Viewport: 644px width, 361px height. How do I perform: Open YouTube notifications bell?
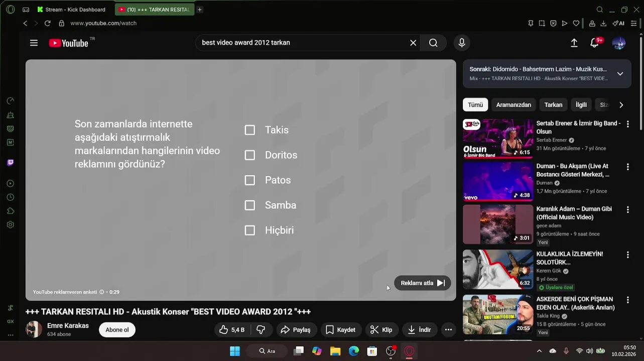pyautogui.click(x=594, y=43)
